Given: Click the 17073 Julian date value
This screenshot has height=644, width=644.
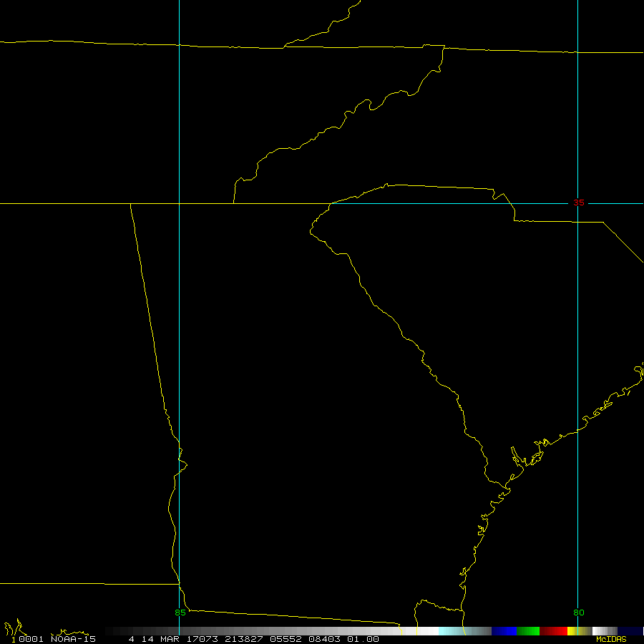Looking at the screenshot, I should (202, 639).
